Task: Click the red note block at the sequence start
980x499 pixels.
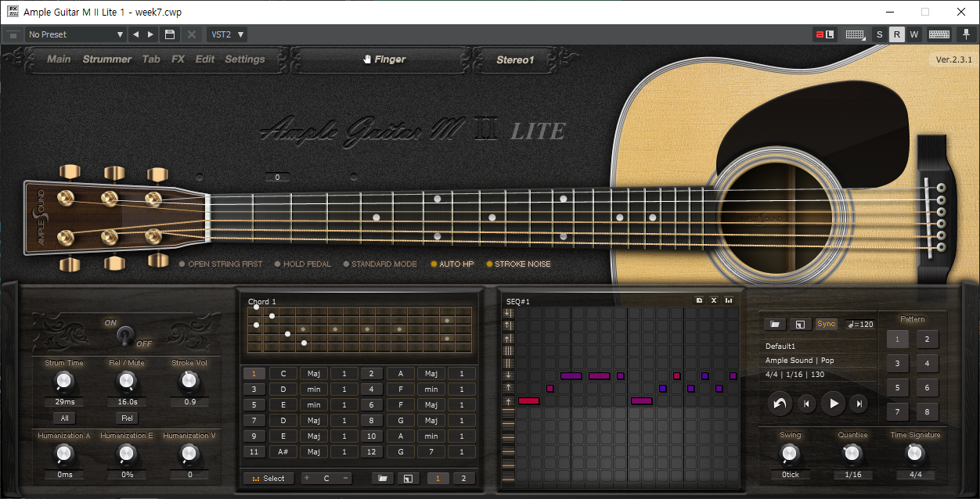Action: tap(528, 401)
